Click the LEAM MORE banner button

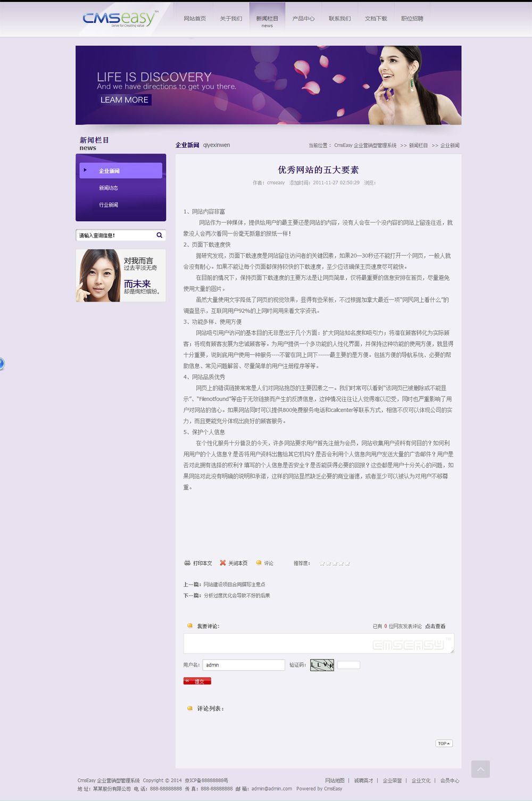point(124,100)
